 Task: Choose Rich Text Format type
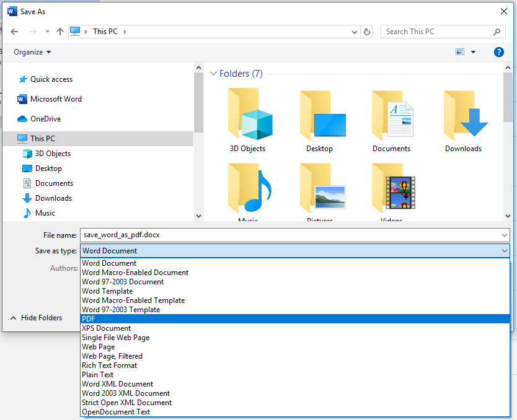coord(295,365)
